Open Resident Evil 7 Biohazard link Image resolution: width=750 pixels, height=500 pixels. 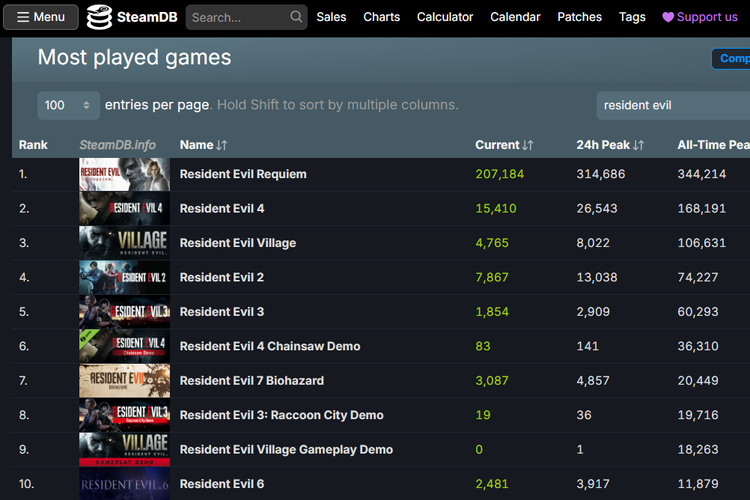(x=252, y=381)
